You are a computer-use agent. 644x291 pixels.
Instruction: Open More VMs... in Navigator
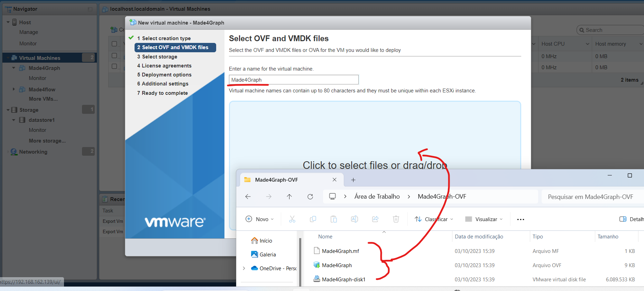(x=43, y=99)
